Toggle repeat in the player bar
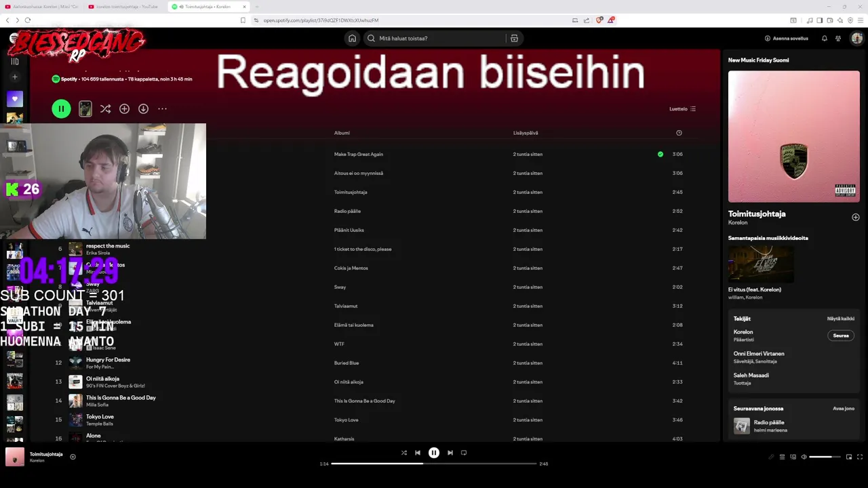The image size is (868, 488). (464, 453)
